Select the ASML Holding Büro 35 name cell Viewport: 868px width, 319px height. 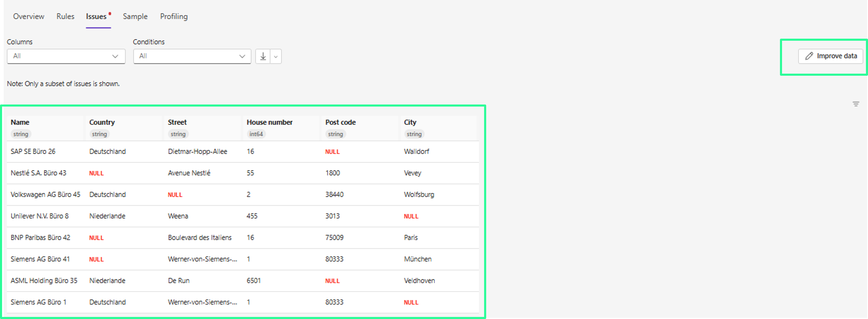(44, 281)
